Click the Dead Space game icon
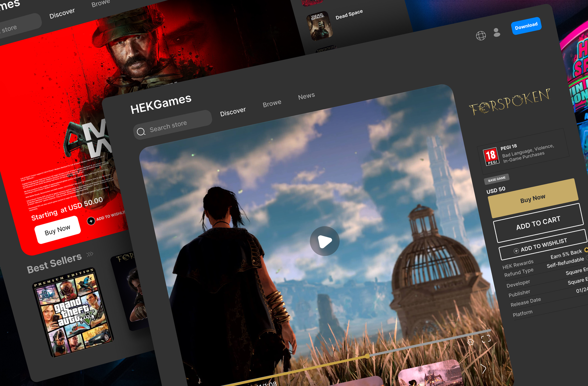The image size is (588, 386). 320,26
